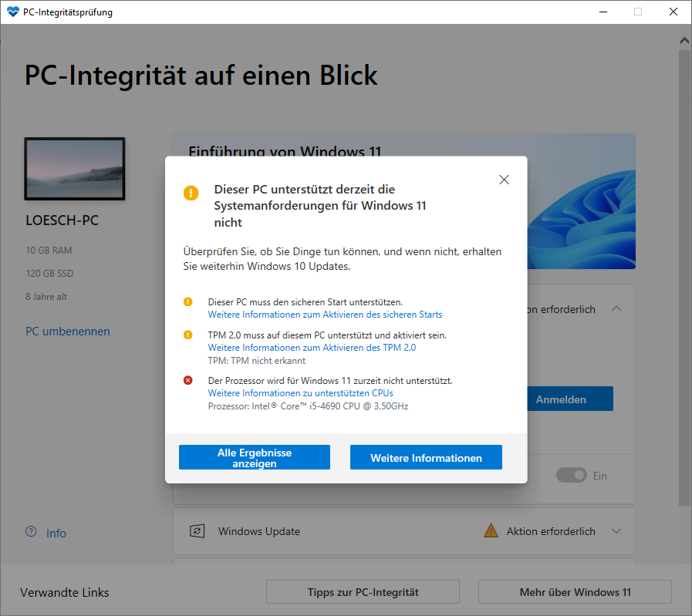692x616 pixels.
Task: Click the LOESCH-PC desktop thumbnail
Action: (75, 169)
